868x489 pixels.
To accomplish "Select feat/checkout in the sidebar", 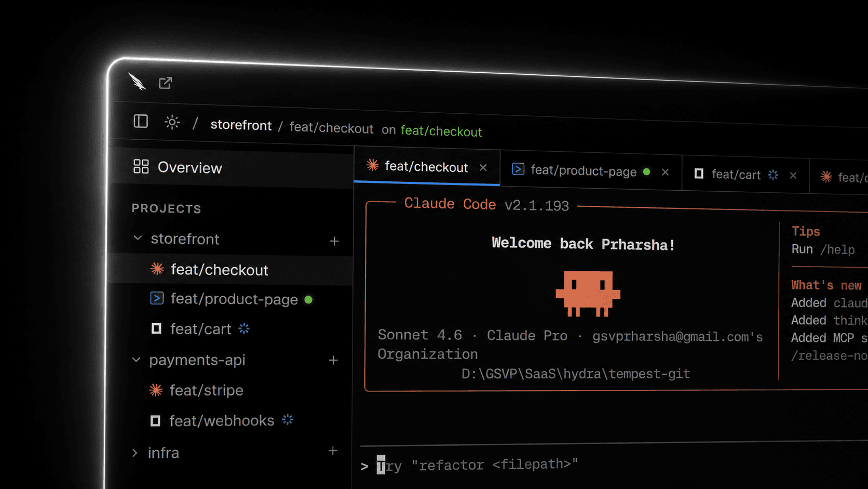I will point(231,269).
